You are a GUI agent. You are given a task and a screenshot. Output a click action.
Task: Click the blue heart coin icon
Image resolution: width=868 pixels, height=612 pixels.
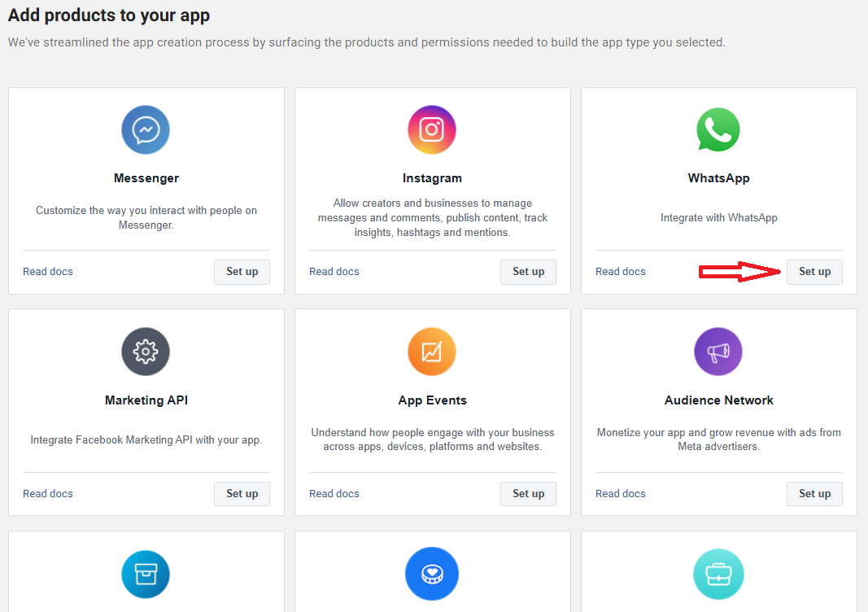(432, 574)
